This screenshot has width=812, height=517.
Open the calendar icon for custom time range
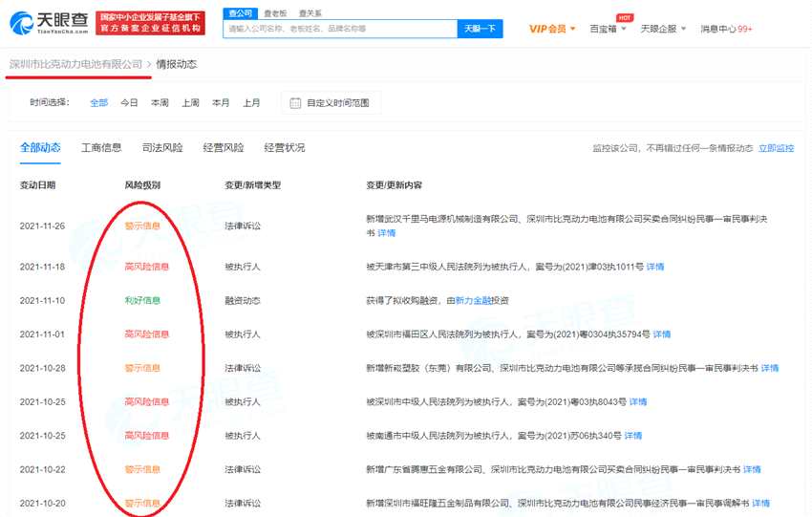[295, 103]
